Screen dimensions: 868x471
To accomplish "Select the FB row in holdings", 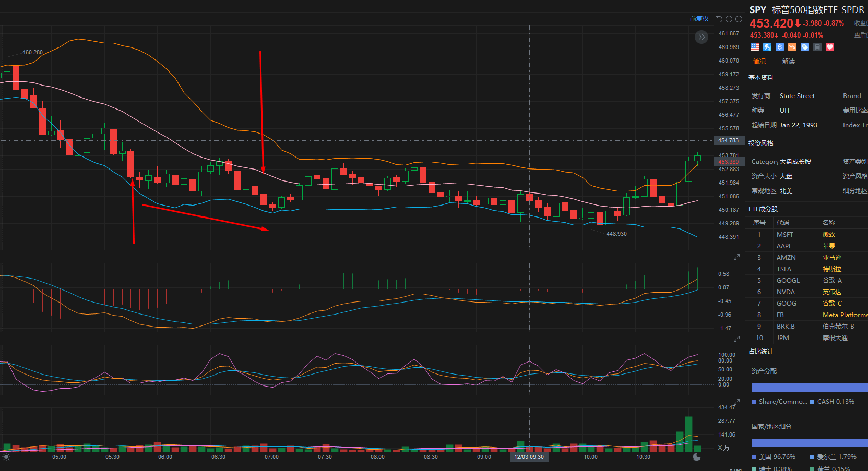I will point(807,315).
